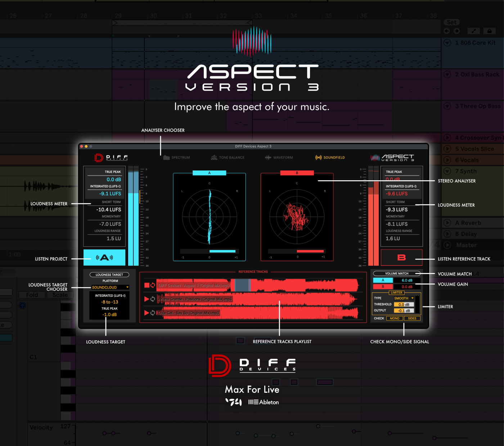Play the Ariana Grande - Positions reference track
This screenshot has width=504, height=446.
point(147,299)
